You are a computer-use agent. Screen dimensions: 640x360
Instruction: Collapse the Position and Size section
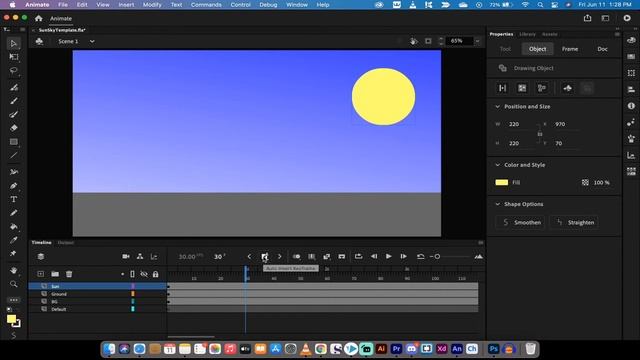497,107
